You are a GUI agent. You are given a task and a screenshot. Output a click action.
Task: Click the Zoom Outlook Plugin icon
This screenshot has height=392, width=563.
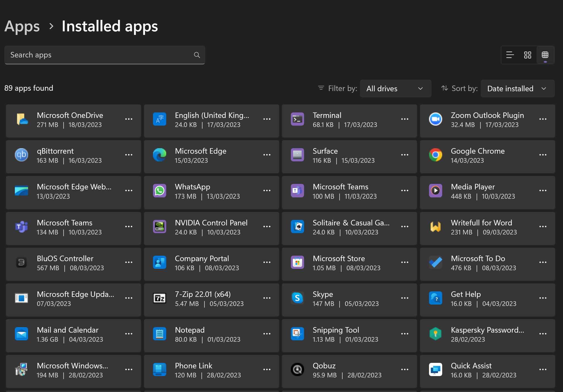click(436, 119)
